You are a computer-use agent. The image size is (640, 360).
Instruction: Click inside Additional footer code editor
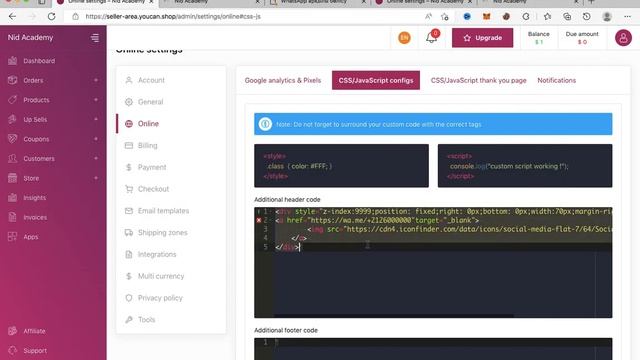(433, 349)
